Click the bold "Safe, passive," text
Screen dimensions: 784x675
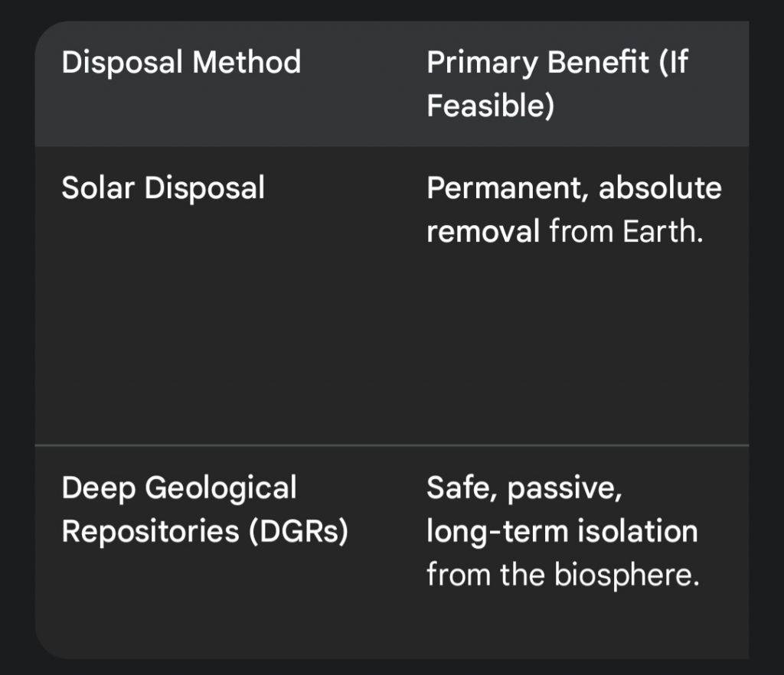point(524,487)
